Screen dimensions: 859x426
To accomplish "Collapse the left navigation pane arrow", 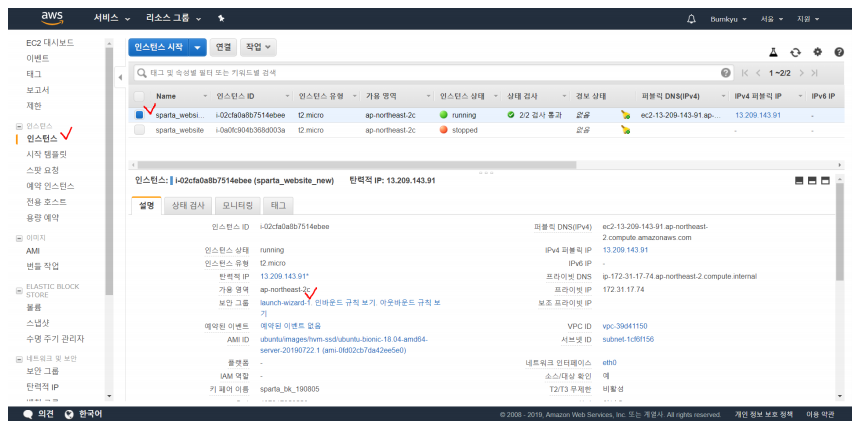I will click(x=121, y=77).
